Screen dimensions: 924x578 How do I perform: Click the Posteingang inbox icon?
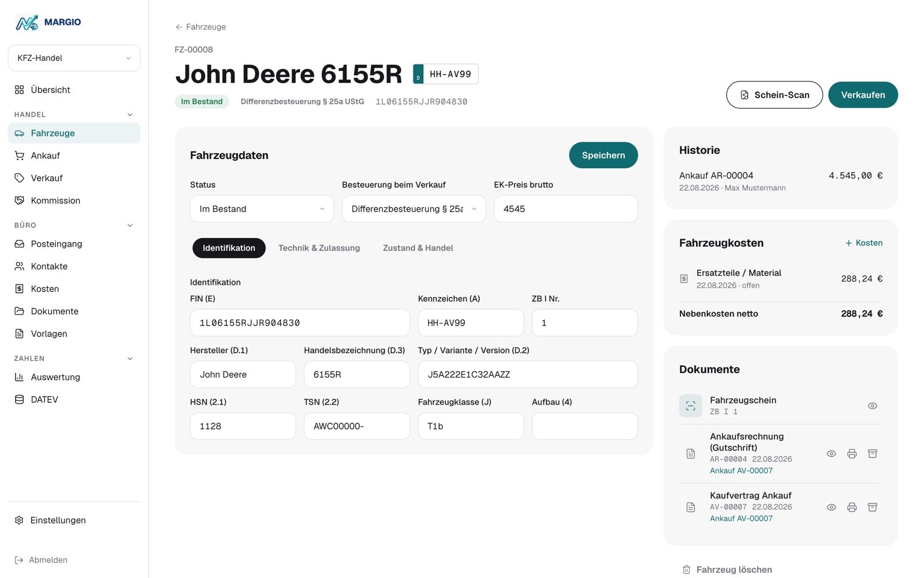(20, 244)
